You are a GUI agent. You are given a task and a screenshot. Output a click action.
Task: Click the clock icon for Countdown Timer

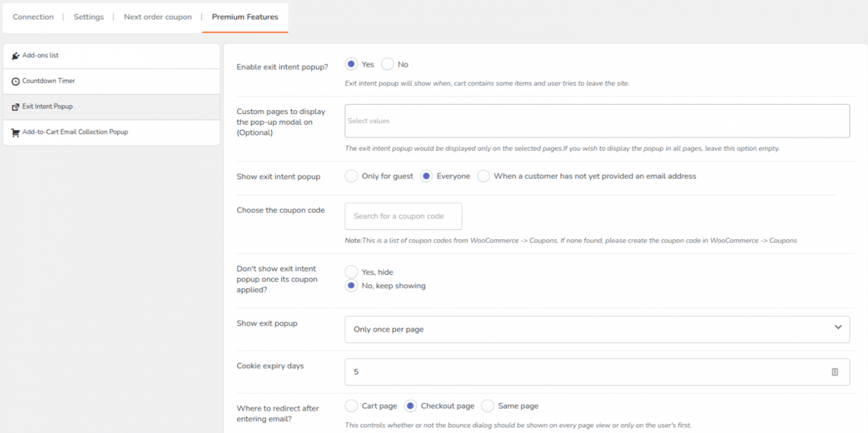click(x=16, y=81)
